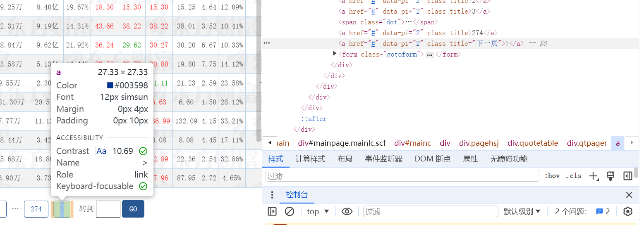This screenshot has height=225, width=644.
Task: Select div.quotetable breadcrumb
Action: 533,143
